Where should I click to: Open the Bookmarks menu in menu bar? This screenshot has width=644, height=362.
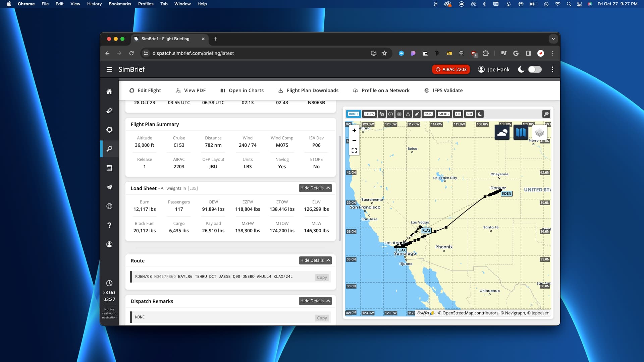click(120, 4)
